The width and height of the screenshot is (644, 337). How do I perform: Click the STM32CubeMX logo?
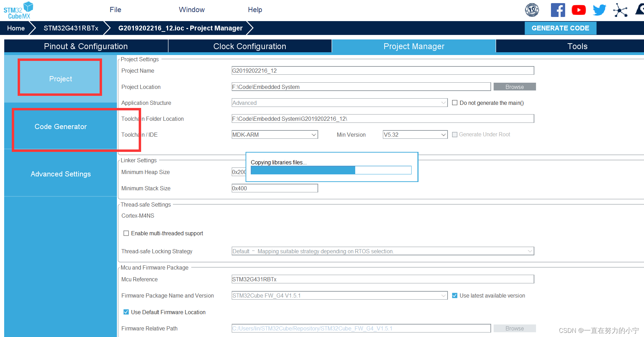[18, 10]
